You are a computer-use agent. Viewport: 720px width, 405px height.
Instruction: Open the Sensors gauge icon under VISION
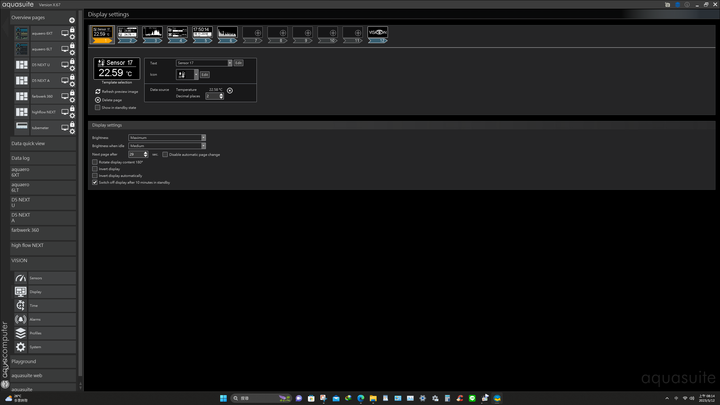point(21,278)
